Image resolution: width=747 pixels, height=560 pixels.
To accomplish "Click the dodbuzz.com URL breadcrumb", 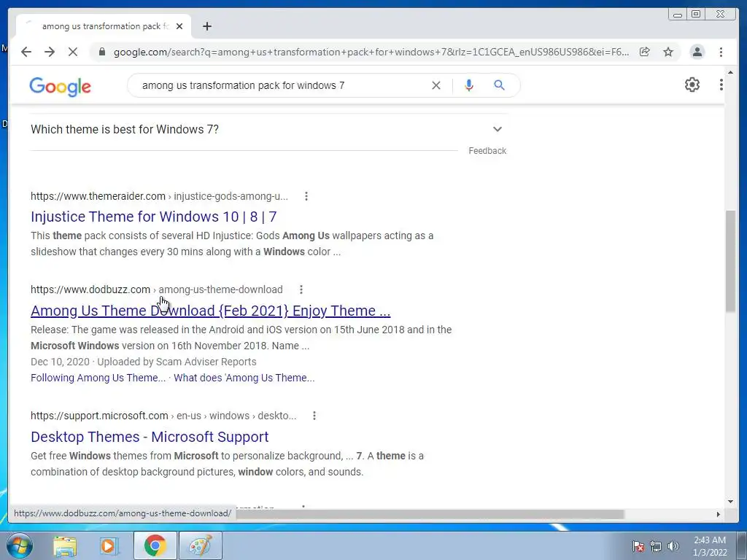I will (x=157, y=289).
